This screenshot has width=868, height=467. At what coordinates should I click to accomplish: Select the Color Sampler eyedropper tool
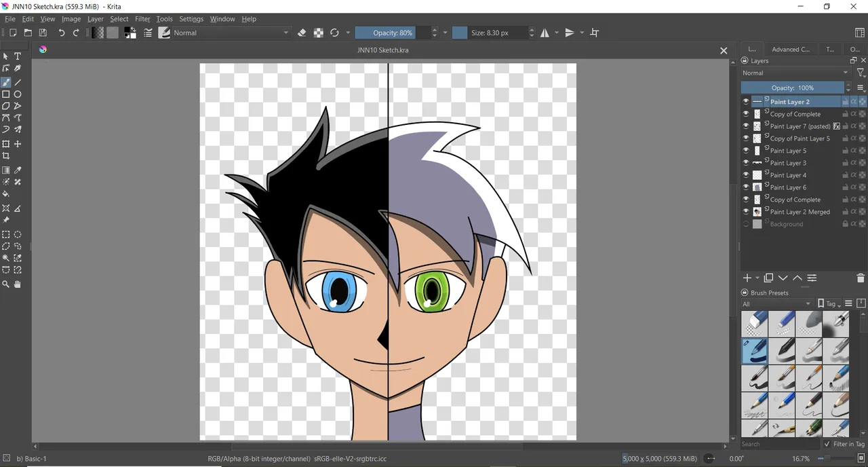[x=18, y=170]
